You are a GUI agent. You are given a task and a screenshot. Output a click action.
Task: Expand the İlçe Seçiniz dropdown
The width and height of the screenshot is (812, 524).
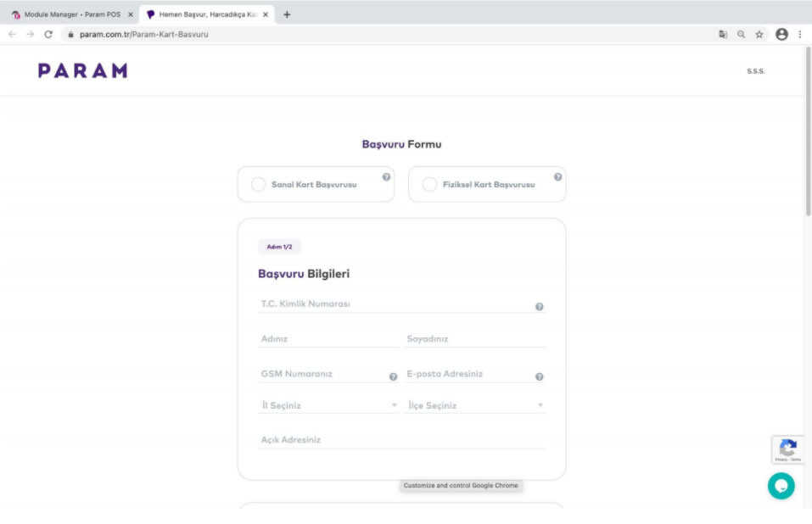click(x=474, y=405)
